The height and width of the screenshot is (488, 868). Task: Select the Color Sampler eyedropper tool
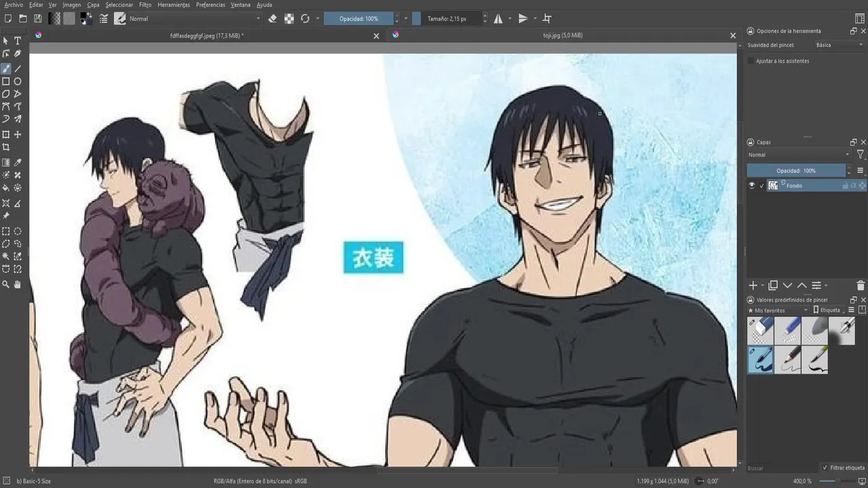[18, 163]
